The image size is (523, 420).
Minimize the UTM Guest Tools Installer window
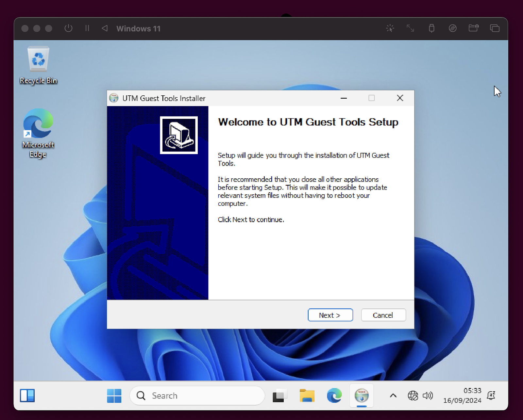pos(344,98)
